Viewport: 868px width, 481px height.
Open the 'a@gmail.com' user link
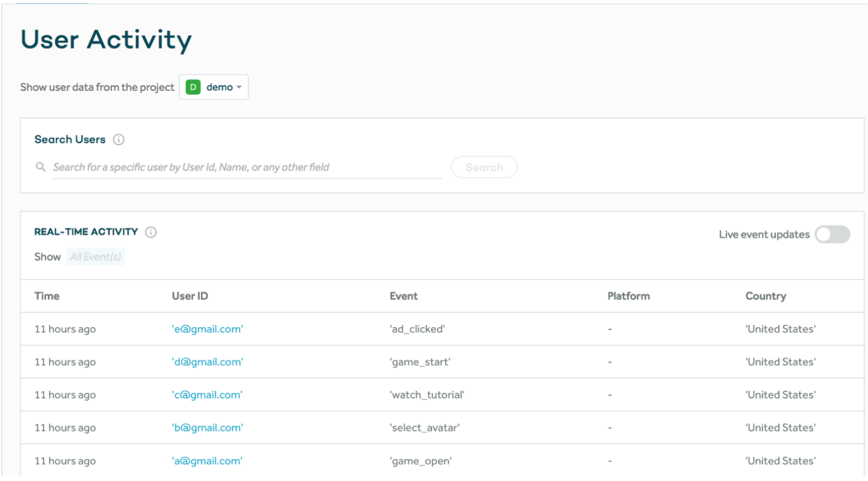207,461
